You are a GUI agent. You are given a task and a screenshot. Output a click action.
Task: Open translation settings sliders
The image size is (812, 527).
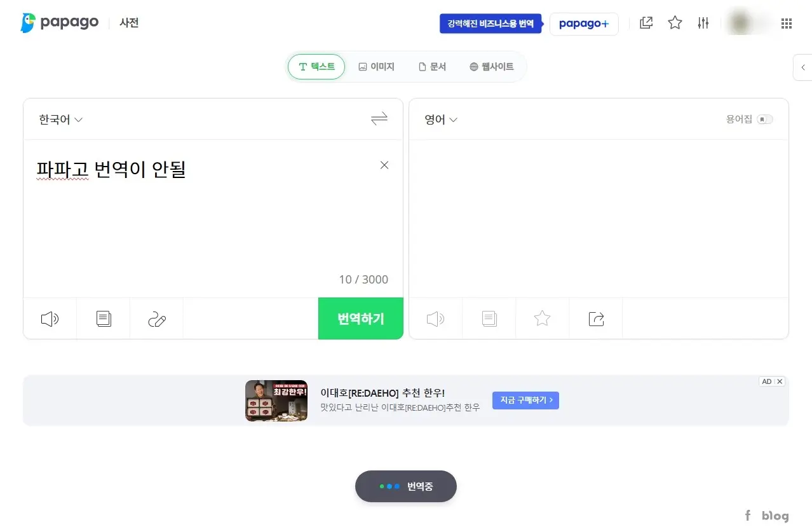tap(703, 23)
